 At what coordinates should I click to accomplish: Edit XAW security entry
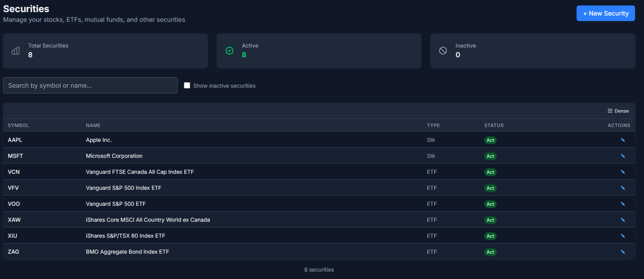coord(623,220)
